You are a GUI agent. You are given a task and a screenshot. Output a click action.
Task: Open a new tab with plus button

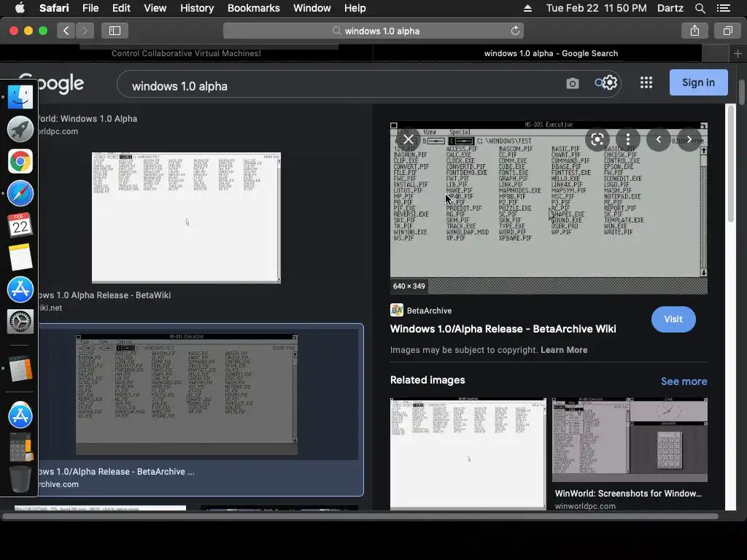[x=738, y=54]
